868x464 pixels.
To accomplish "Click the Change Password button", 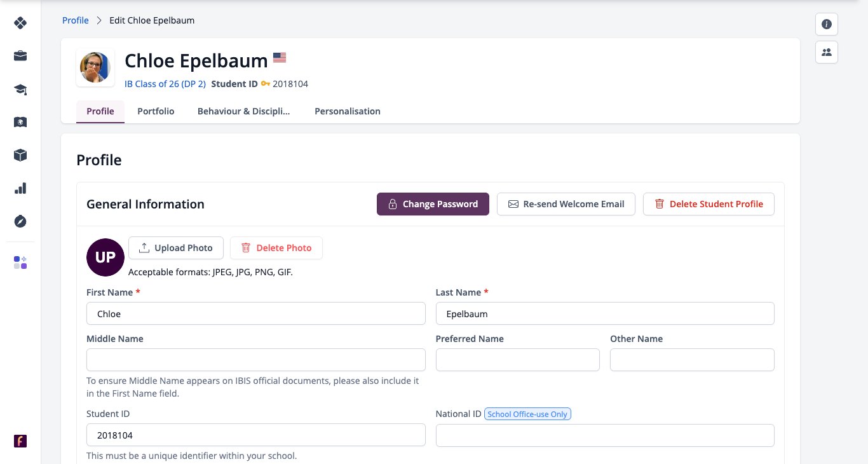I will 433,204.
